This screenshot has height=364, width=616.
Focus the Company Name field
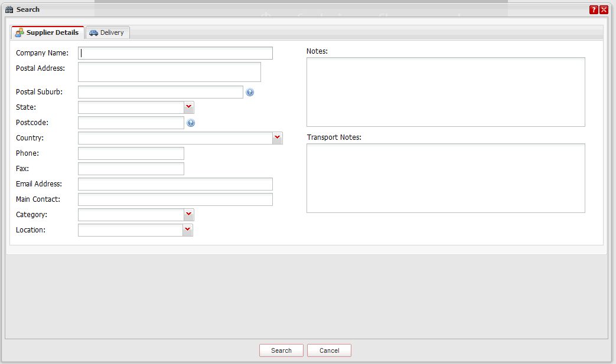pos(175,53)
